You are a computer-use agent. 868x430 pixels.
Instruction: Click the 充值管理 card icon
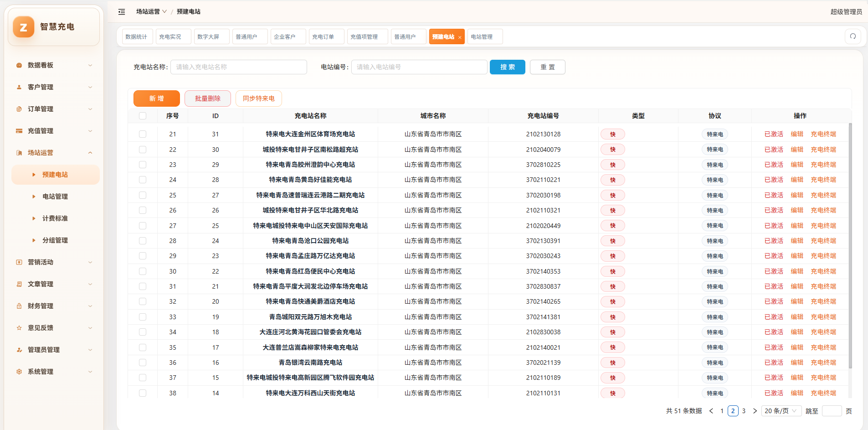point(19,131)
